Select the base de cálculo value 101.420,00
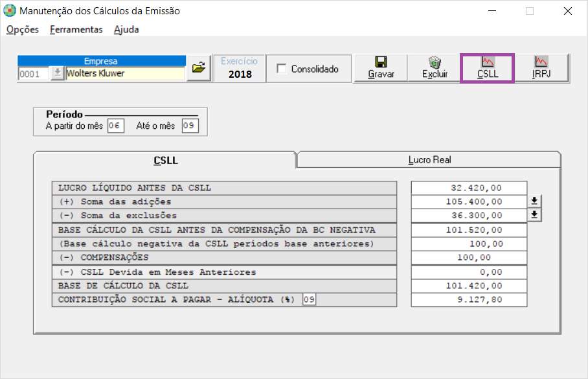This screenshot has height=379, width=588. coord(469,286)
